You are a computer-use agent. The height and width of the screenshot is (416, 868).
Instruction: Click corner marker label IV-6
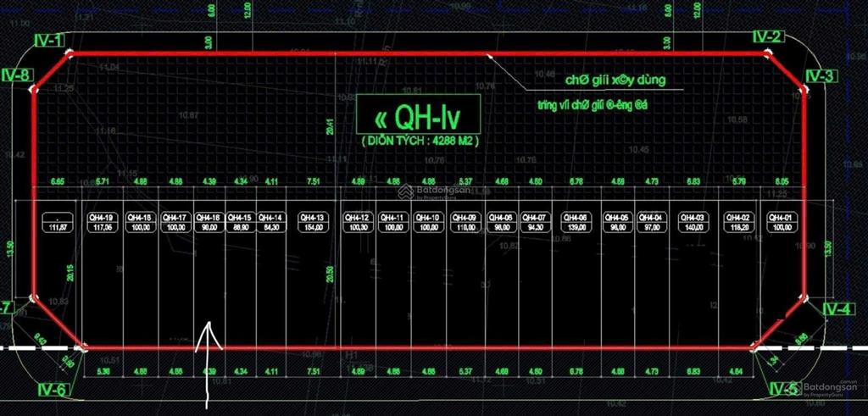click(50, 391)
